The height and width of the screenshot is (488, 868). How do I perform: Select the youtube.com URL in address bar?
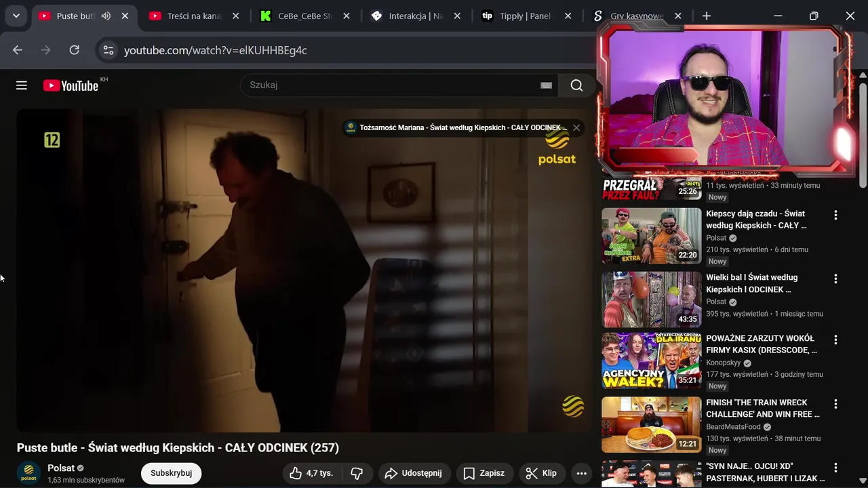point(216,50)
